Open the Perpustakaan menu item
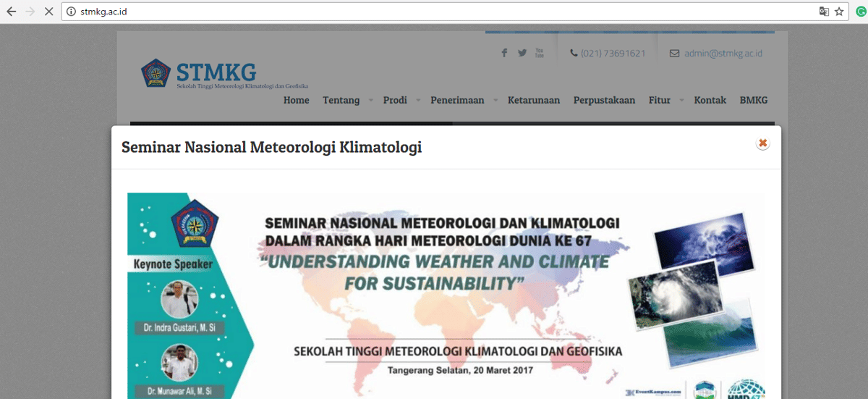 click(x=604, y=100)
